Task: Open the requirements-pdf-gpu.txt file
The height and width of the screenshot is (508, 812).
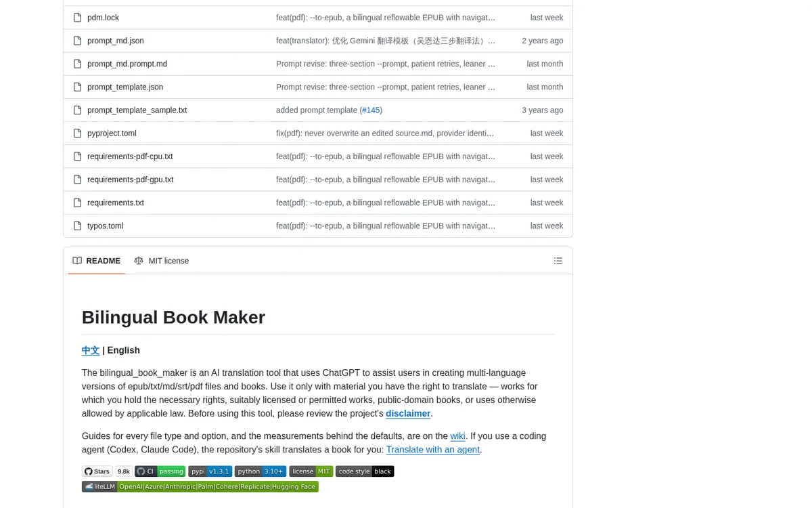Action: point(131,179)
